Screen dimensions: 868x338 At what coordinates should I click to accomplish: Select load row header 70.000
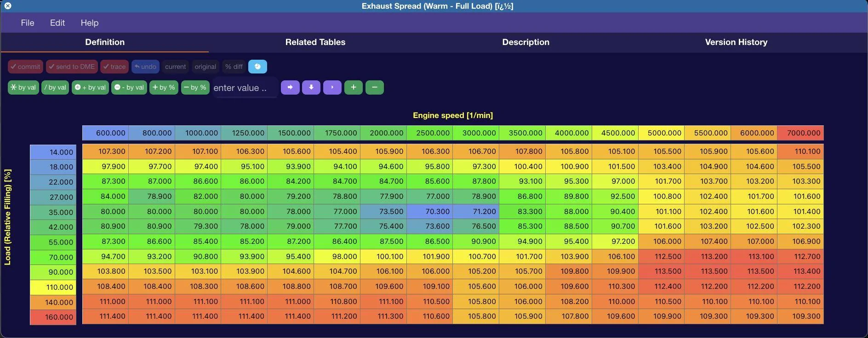click(53, 257)
